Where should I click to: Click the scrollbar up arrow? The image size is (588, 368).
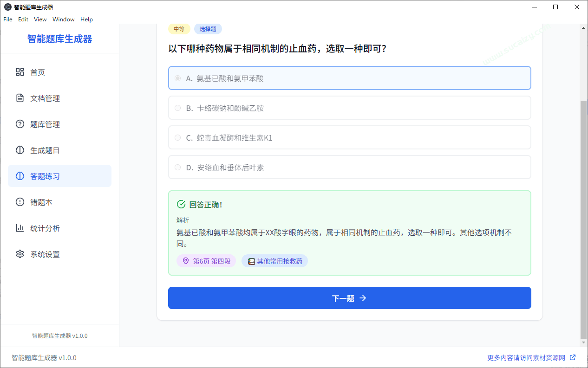click(x=583, y=28)
